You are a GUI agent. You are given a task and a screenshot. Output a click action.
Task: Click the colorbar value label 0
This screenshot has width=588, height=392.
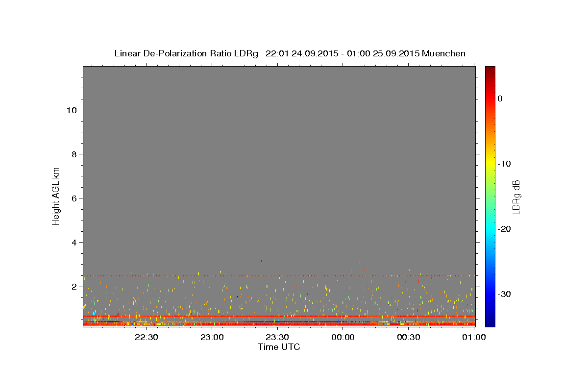[500, 98]
